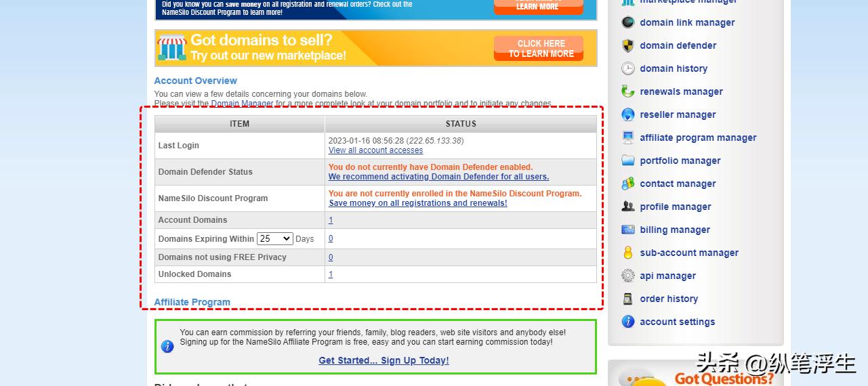Click the renewals manager arrow icon
The image size is (868, 386).
pos(628,91)
